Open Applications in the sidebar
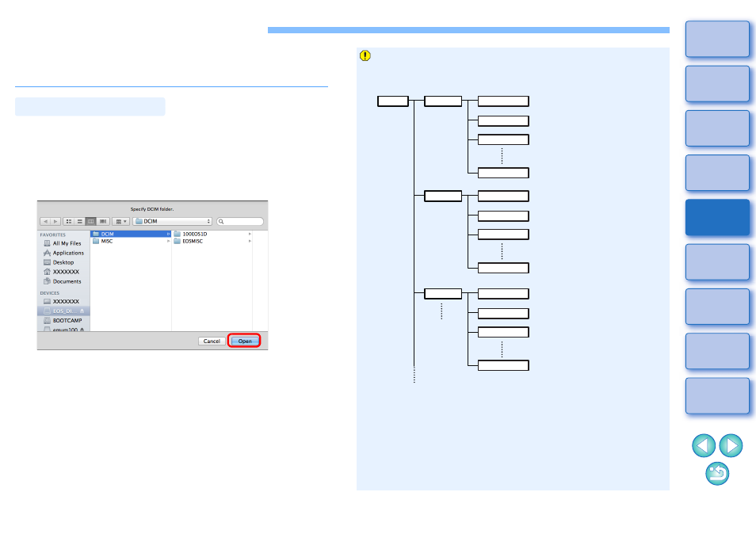756x534 pixels. [x=63, y=253]
